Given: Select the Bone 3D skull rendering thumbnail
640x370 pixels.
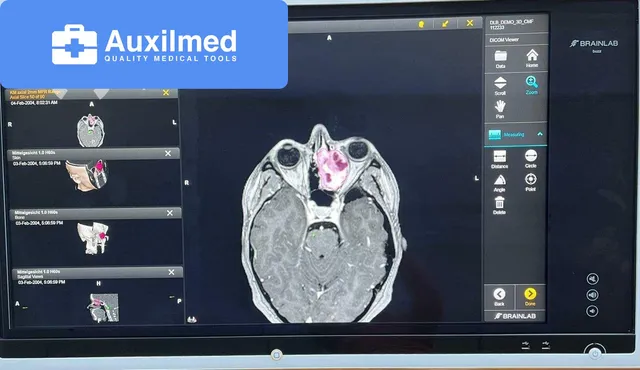Looking at the screenshot, I should pos(93,238).
